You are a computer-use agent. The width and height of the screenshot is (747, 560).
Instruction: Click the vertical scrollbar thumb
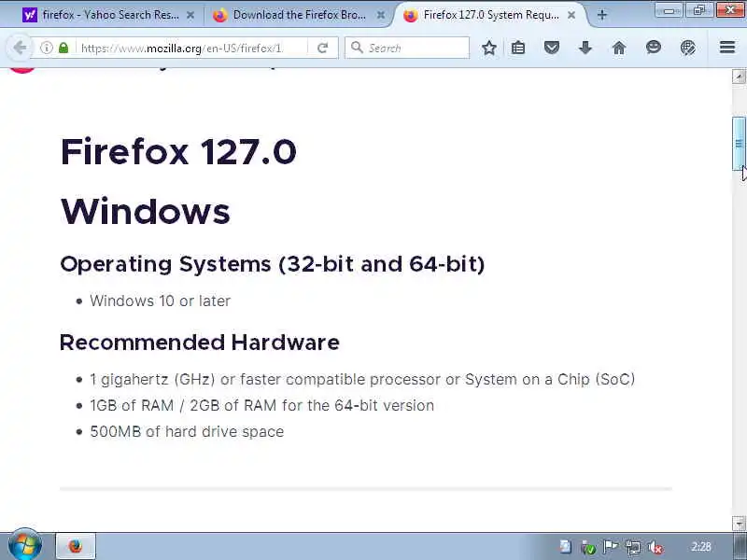(739, 143)
